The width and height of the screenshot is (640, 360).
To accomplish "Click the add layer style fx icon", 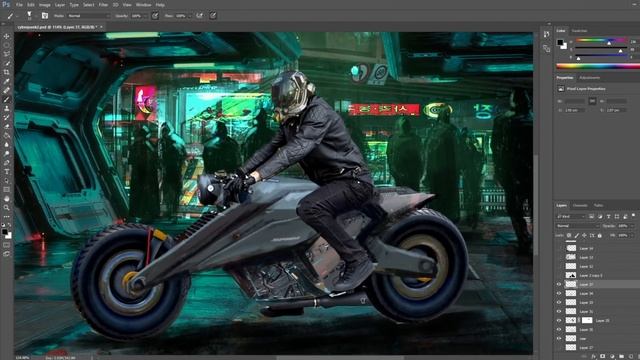I will 594,356.
